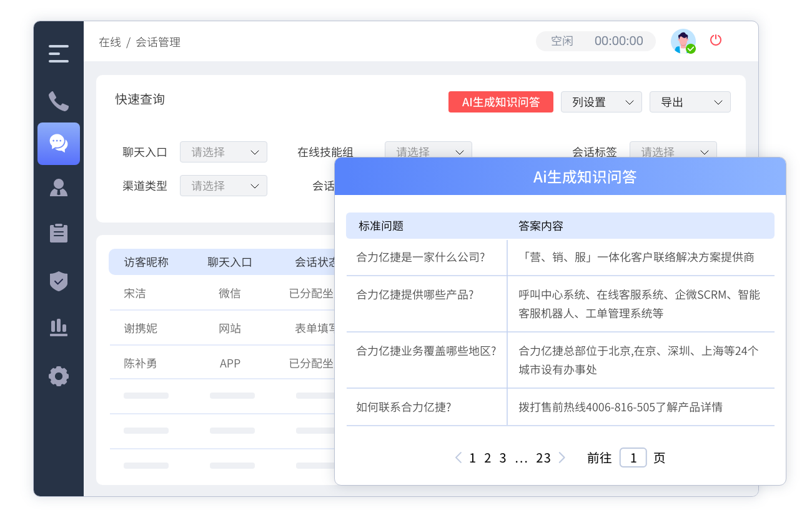Image resolution: width=812 pixels, height=525 pixels.
Task: Click the question 如何联系合力亿捷?
Action: click(404, 407)
